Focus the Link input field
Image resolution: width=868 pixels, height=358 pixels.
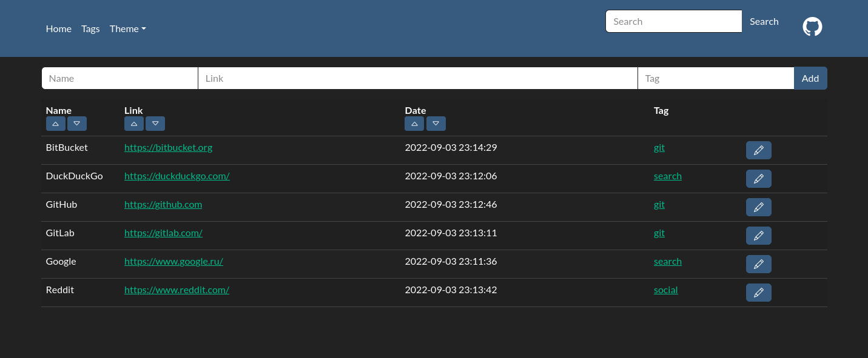click(x=418, y=78)
